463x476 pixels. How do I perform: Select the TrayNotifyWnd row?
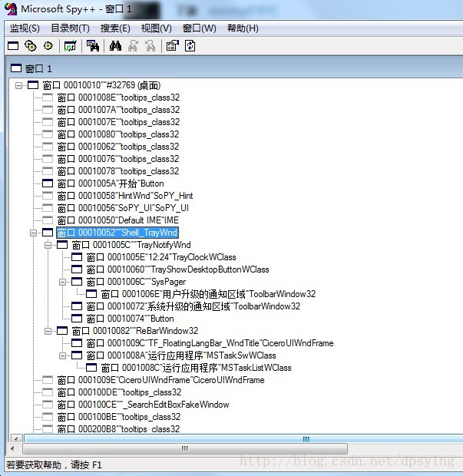131,245
